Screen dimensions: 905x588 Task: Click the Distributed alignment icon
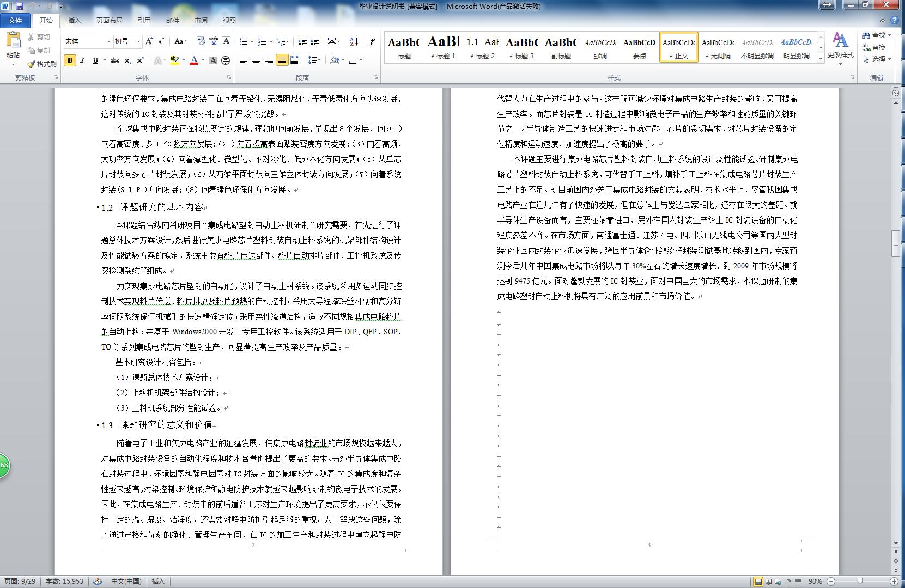295,60
